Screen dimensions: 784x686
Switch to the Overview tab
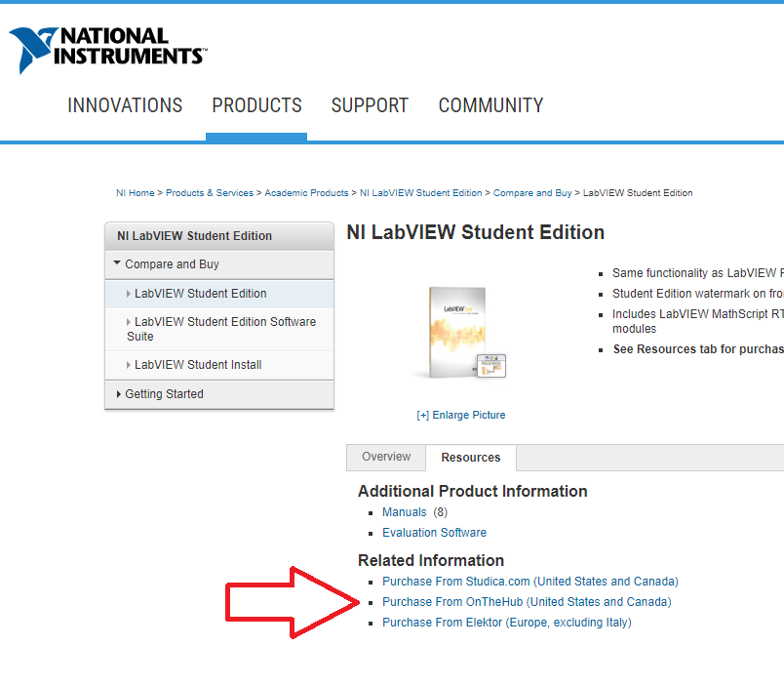[x=386, y=458]
